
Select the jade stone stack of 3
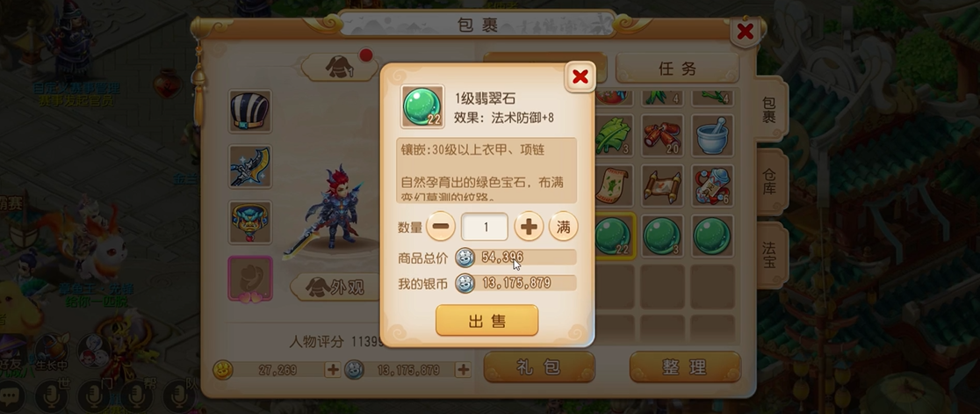point(662,236)
